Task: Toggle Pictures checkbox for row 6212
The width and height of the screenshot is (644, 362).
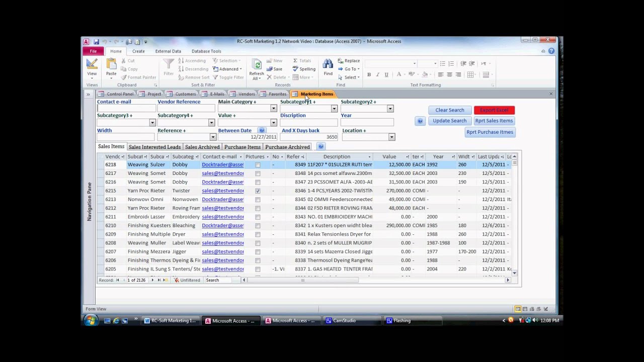Action: (x=258, y=208)
